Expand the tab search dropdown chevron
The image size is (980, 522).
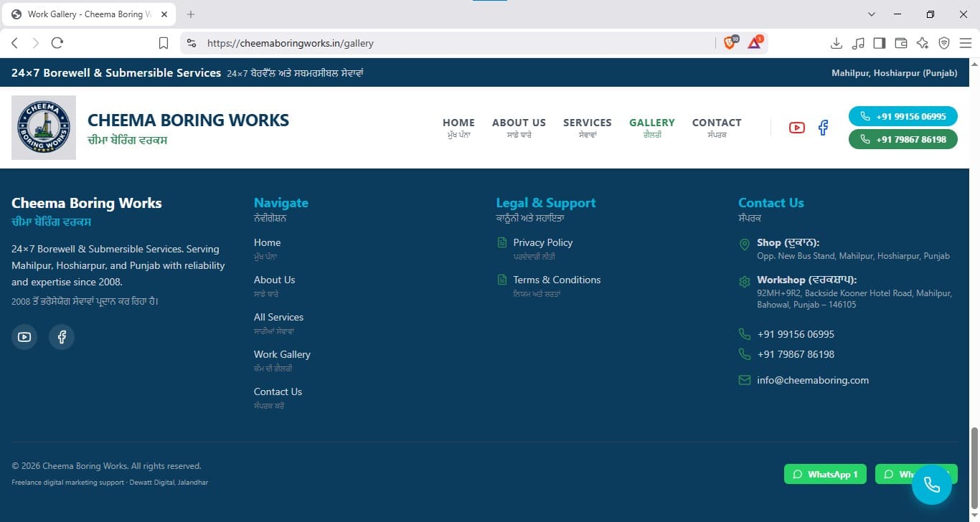click(872, 14)
